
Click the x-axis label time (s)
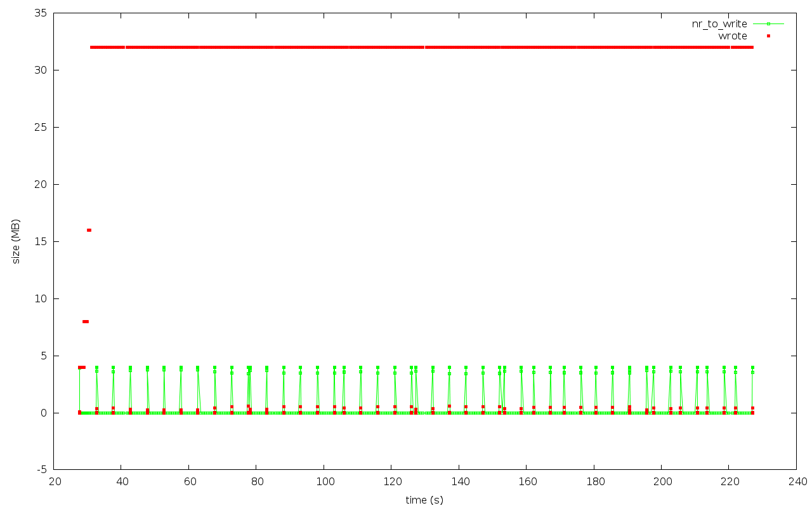[424, 500]
